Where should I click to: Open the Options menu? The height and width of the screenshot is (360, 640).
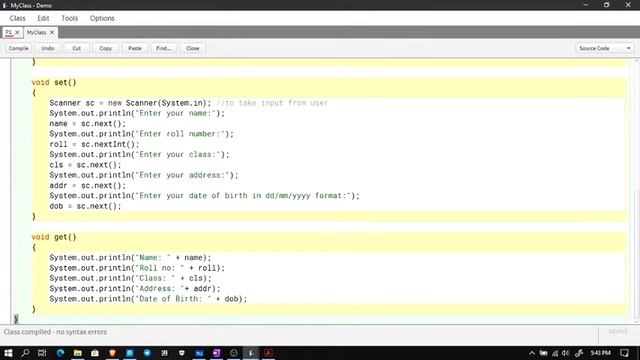tap(102, 18)
